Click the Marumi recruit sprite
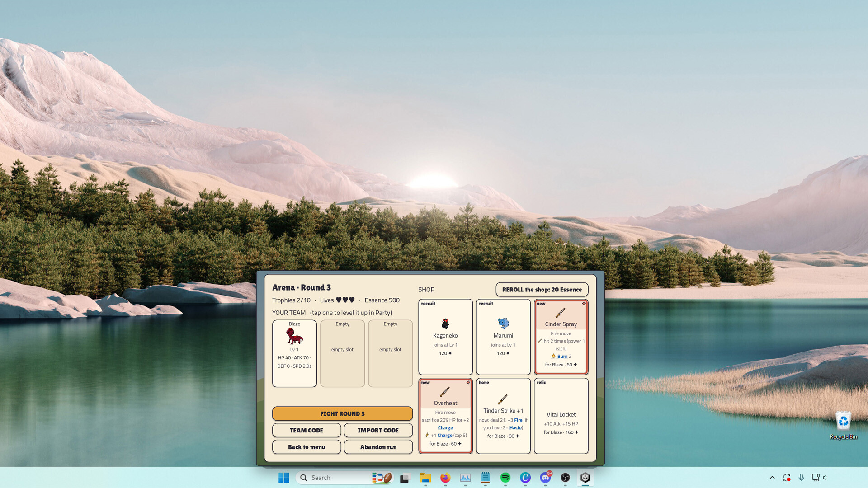This screenshot has width=868, height=488. [503, 324]
